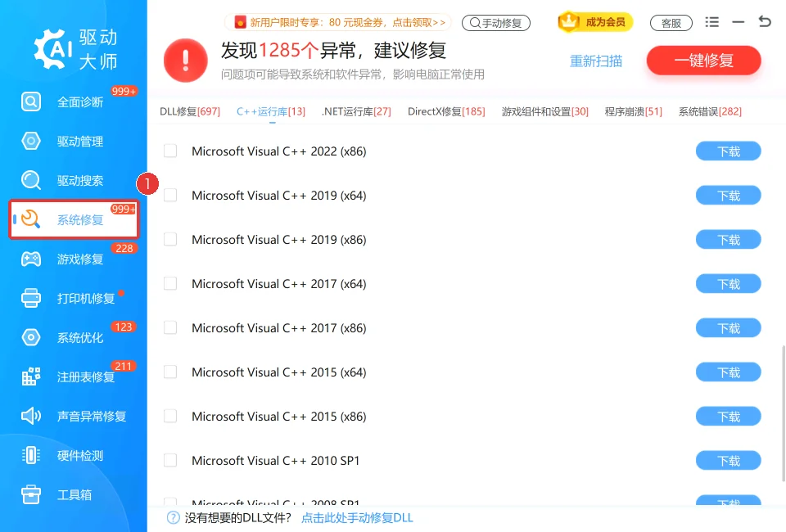Image resolution: width=786 pixels, height=532 pixels.
Task: Click the 重新扫描 link
Action: tap(596, 61)
